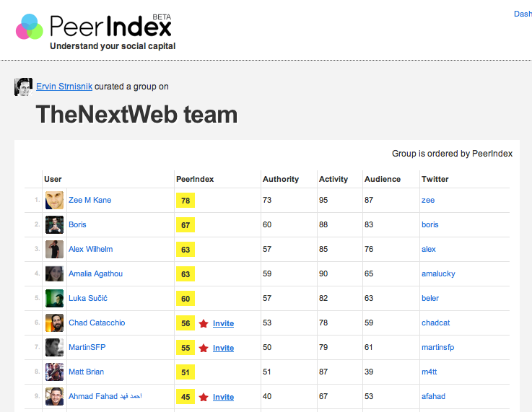Open Luka Sučić's user profile
The image size is (532, 412).
click(x=88, y=298)
